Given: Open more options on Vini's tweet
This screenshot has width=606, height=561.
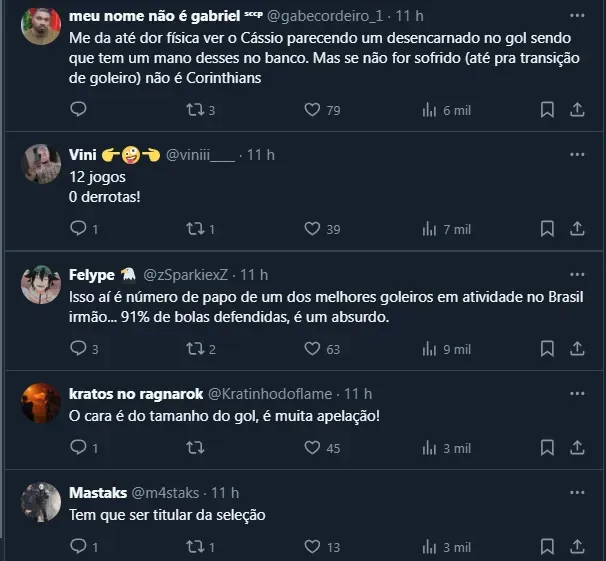Looking at the screenshot, I should pyautogui.click(x=577, y=155).
